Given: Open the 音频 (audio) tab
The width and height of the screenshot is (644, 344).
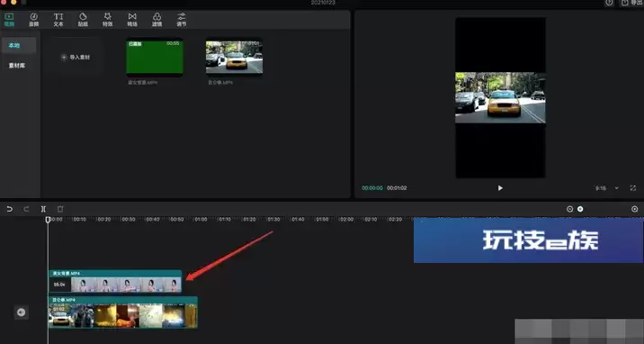Looking at the screenshot, I should [x=33, y=19].
